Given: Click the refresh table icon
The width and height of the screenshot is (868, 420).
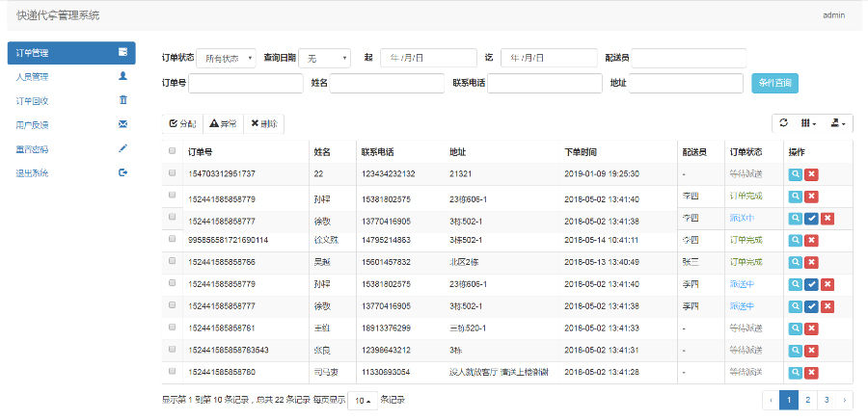Looking at the screenshot, I should click(x=784, y=123).
